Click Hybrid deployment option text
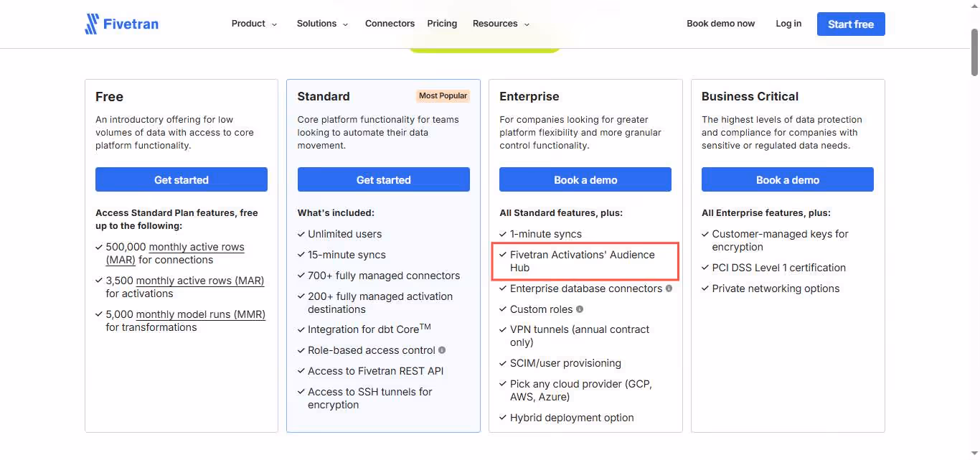The height and width of the screenshot is (460, 980). 572,418
